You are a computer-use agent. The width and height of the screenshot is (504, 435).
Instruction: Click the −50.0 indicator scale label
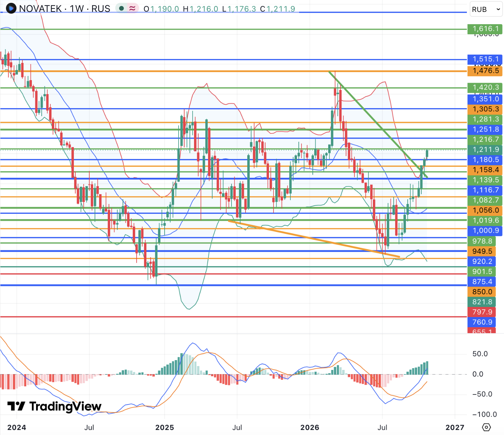pos(482,394)
